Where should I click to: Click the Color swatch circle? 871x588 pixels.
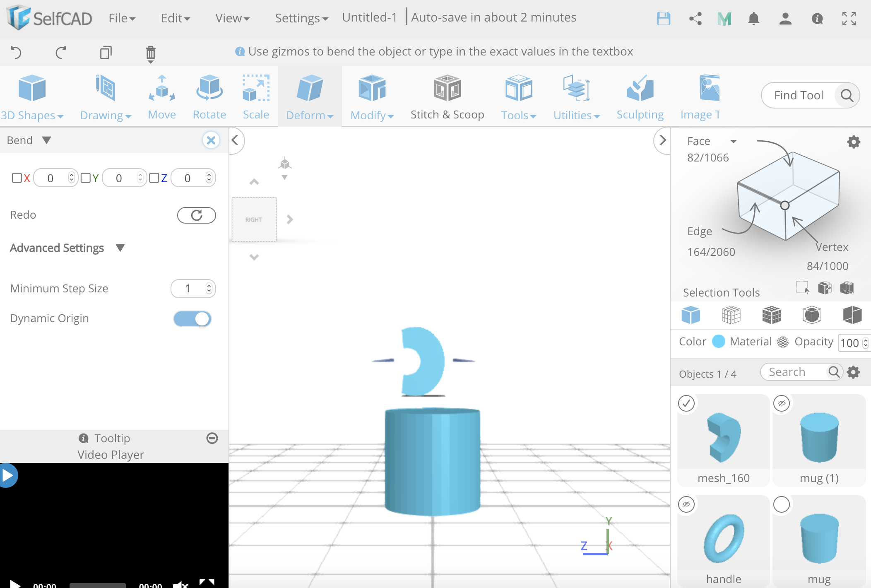pos(718,341)
